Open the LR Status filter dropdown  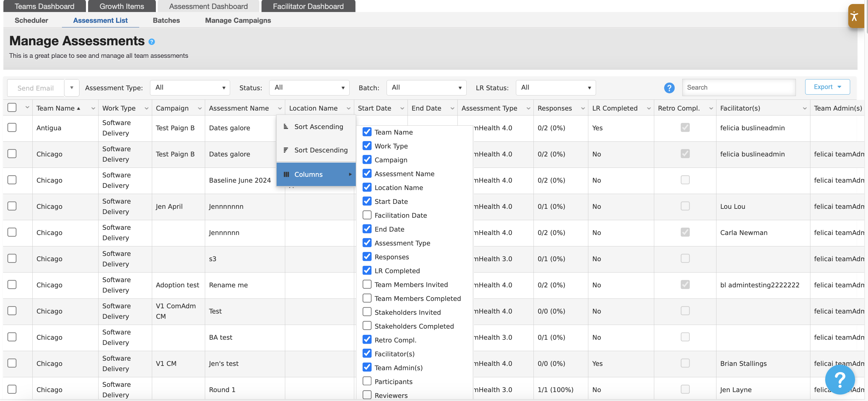tap(556, 87)
